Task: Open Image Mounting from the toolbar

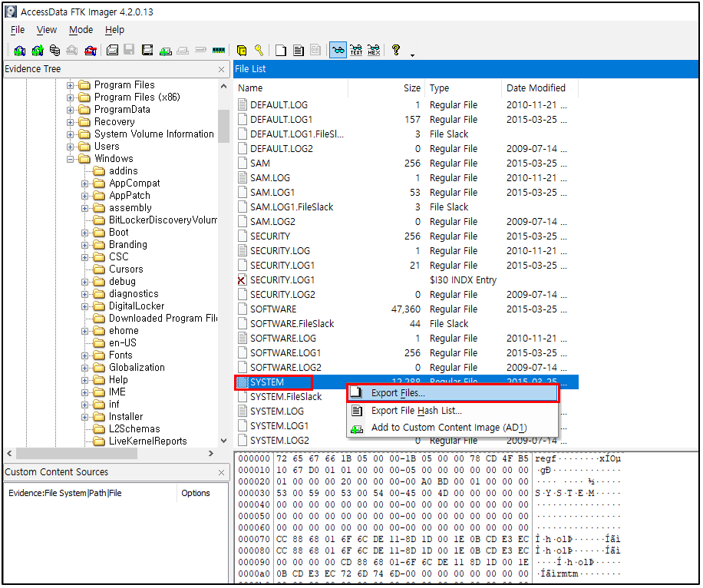Action: coord(54,50)
